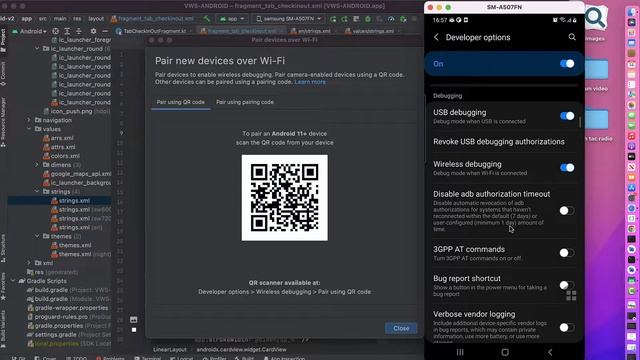Click the green Run app icon
The width and height of the screenshot is (640, 360).
(333, 19)
